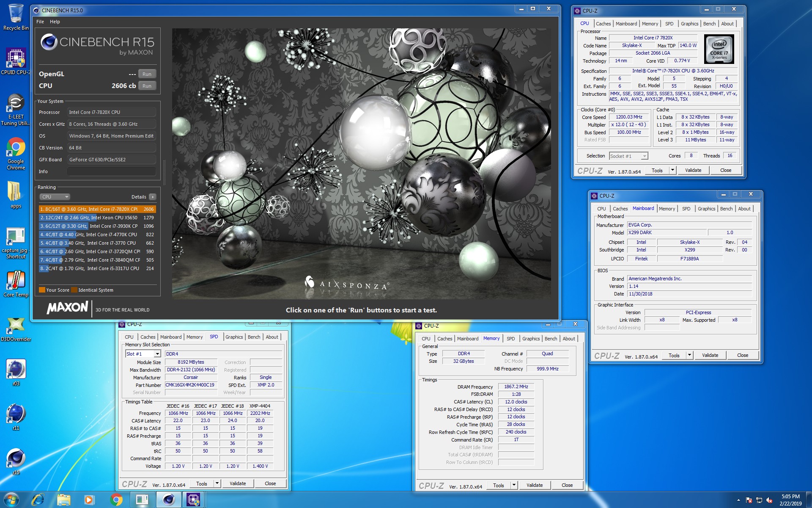Click Close in the Memory CPU-Z window
This screenshot has height=508, width=812.
pyautogui.click(x=567, y=485)
